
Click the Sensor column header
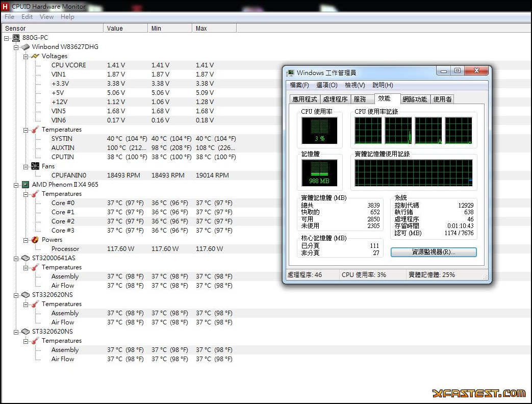coord(52,28)
